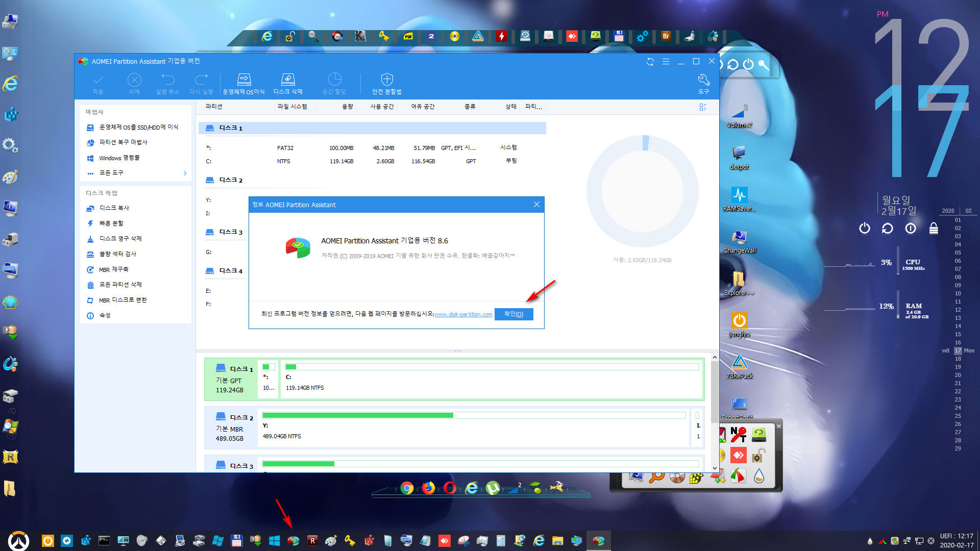The image size is (980, 551).
Task: Select the *: FAT32 partition row
Action: coord(372,148)
